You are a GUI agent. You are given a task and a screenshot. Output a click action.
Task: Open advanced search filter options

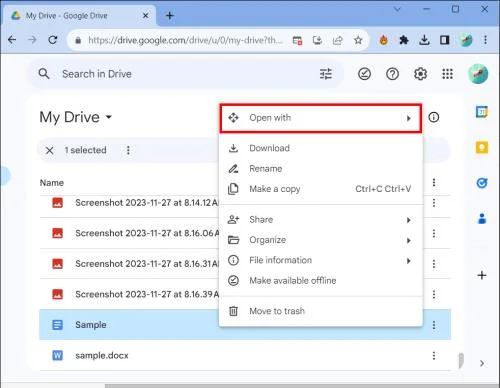[x=326, y=74]
